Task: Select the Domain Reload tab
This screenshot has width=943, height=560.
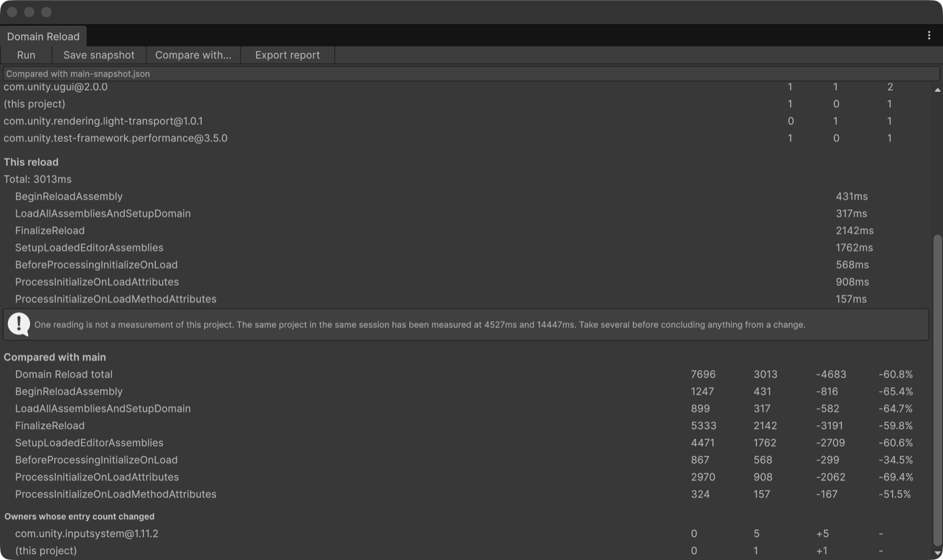Action: (x=43, y=37)
